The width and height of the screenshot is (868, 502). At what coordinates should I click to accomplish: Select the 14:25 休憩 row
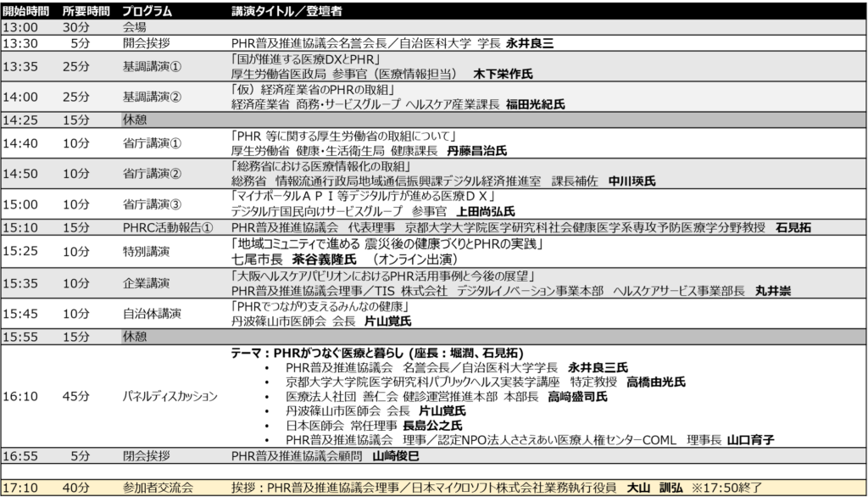136,120
